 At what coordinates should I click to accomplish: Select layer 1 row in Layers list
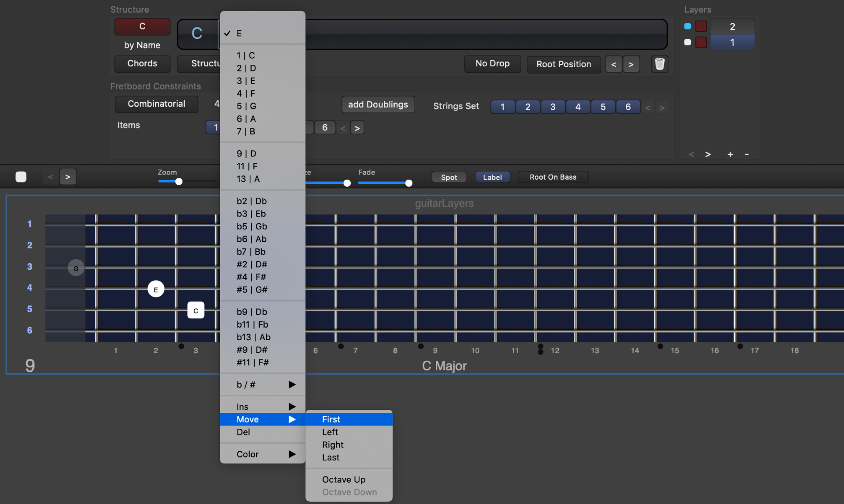732,42
